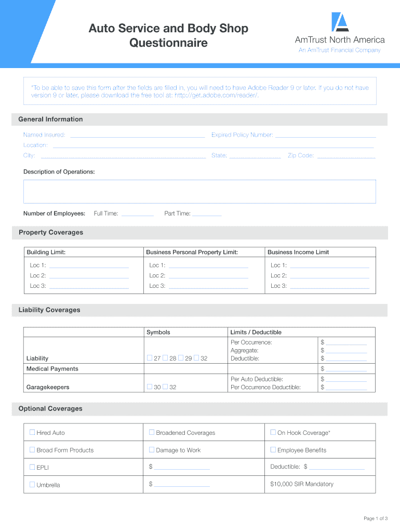Tick the Broadened Coverages checkbox

pyautogui.click(x=152, y=432)
